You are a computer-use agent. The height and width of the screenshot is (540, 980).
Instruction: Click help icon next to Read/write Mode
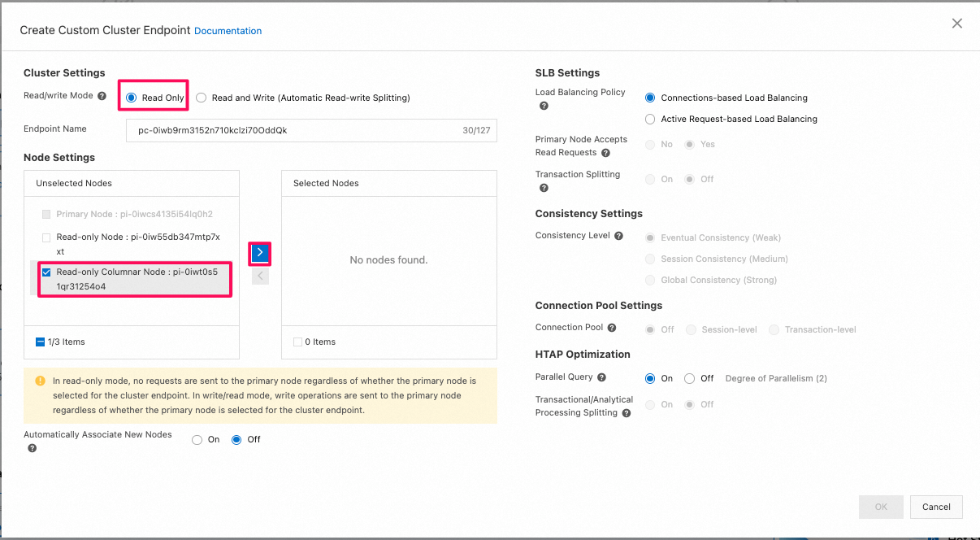102,96
